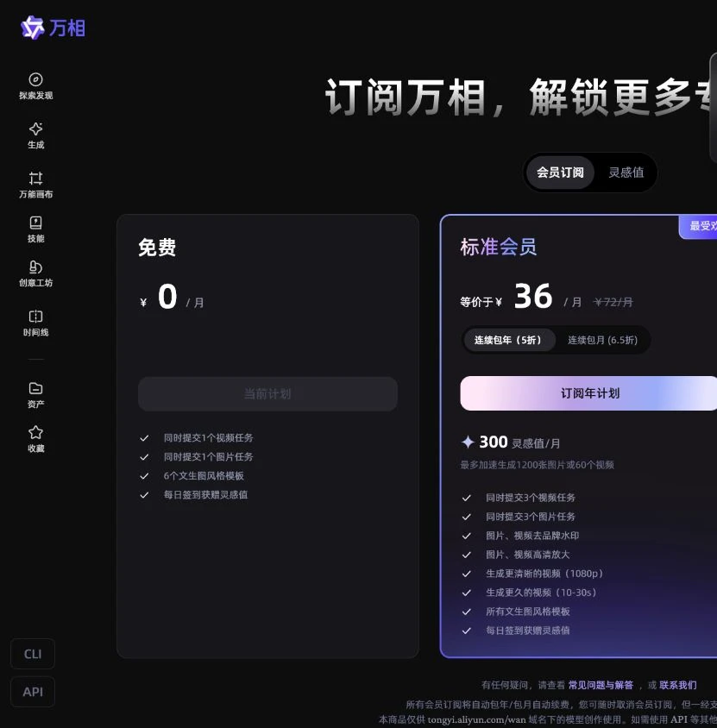Click 所有文生图风格模板 feature line
Screen dimensions: 717x728
pyautogui.click(x=527, y=612)
